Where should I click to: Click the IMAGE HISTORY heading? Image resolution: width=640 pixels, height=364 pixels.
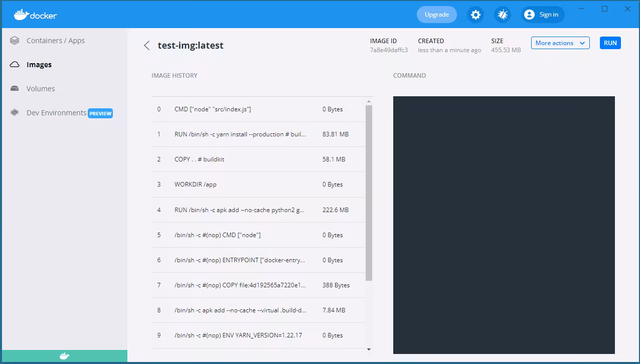point(175,76)
